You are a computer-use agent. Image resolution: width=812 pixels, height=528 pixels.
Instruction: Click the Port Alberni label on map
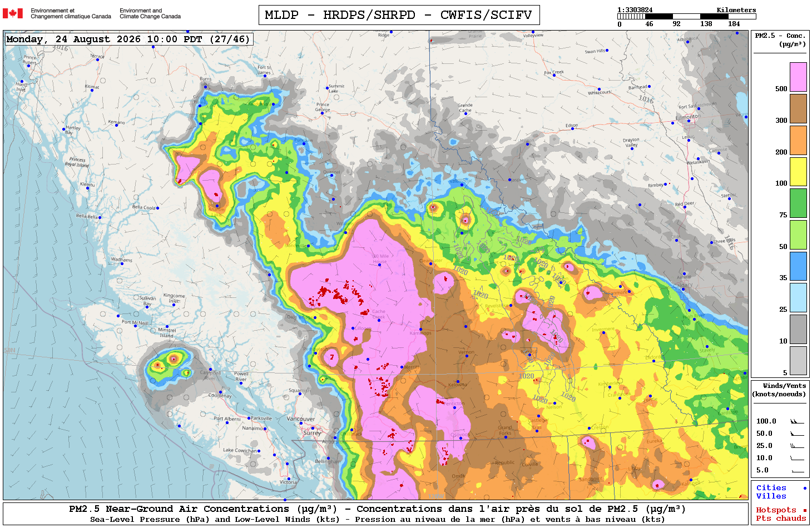[x=227, y=419]
